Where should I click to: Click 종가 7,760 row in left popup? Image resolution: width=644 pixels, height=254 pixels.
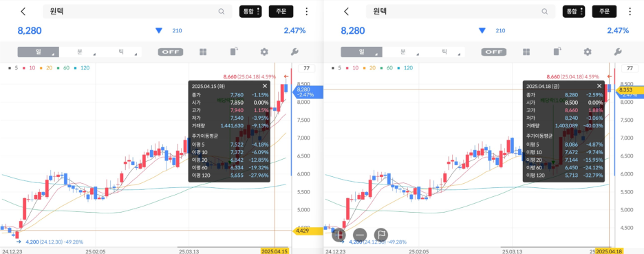point(230,94)
